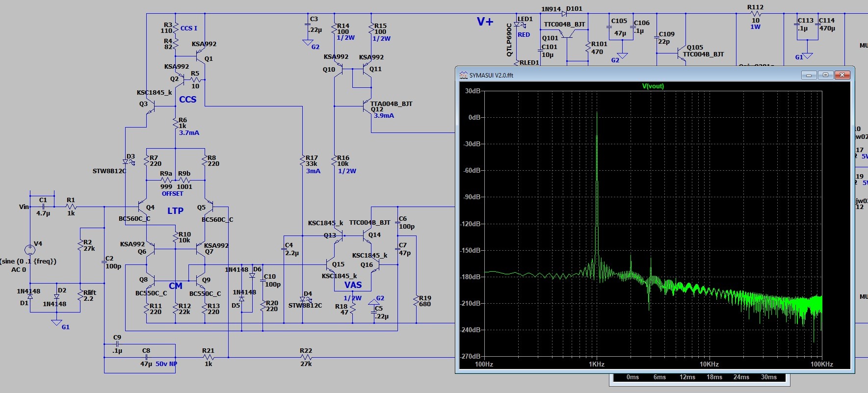
Task: Click the 3.9mA current annotation
Action: [x=384, y=115]
